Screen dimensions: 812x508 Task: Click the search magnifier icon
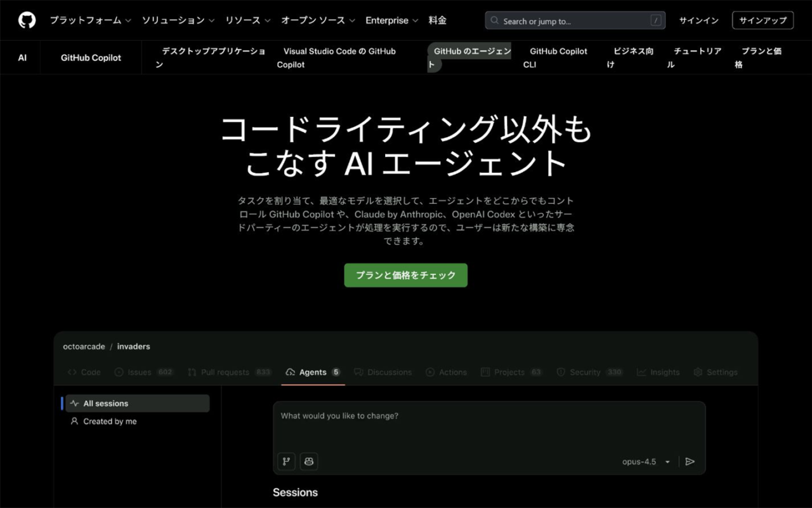[494, 21]
